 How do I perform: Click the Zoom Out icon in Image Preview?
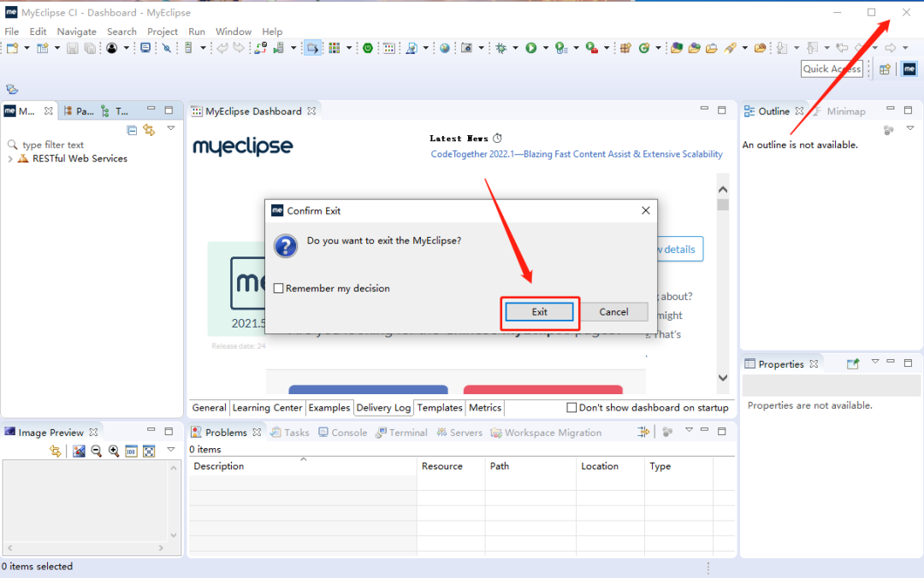[96, 451]
